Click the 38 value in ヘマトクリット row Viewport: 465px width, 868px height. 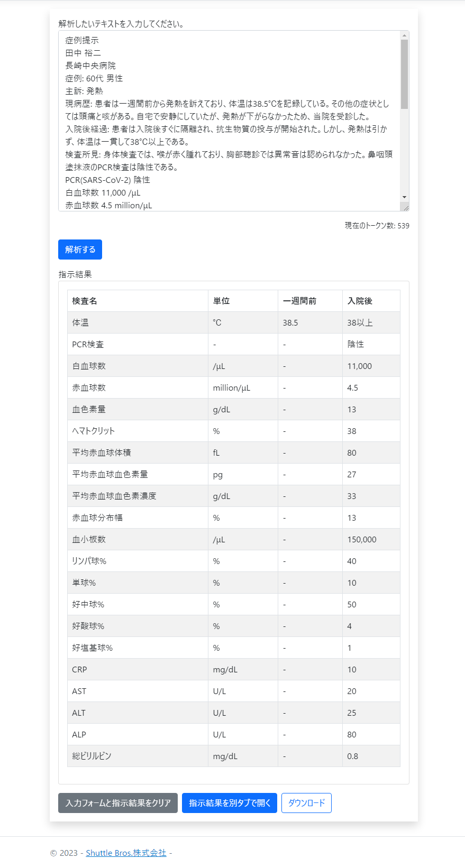click(371, 431)
